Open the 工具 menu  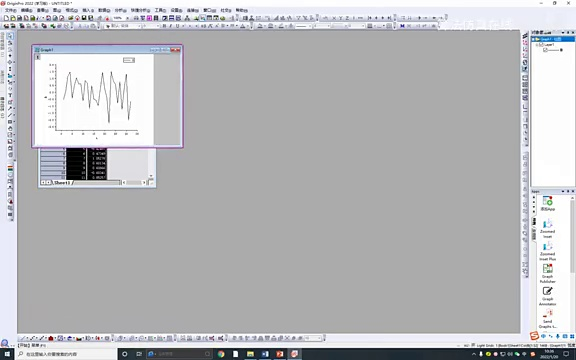[x=160, y=10]
